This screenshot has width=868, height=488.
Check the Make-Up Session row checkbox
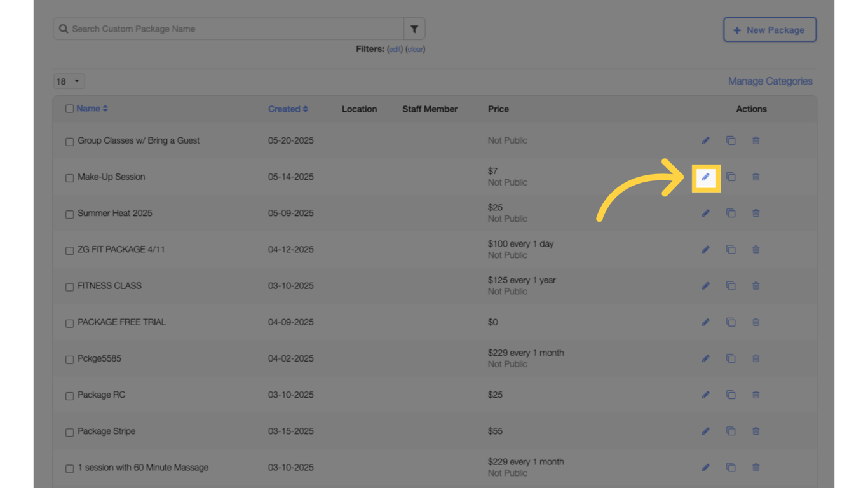point(69,178)
